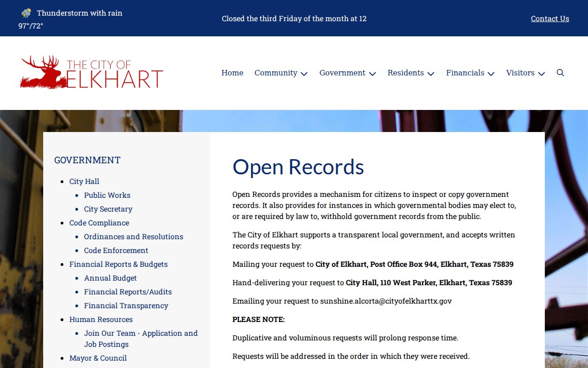588x368 pixels.
Task: Open the Residents menu item
Action: click(x=406, y=73)
